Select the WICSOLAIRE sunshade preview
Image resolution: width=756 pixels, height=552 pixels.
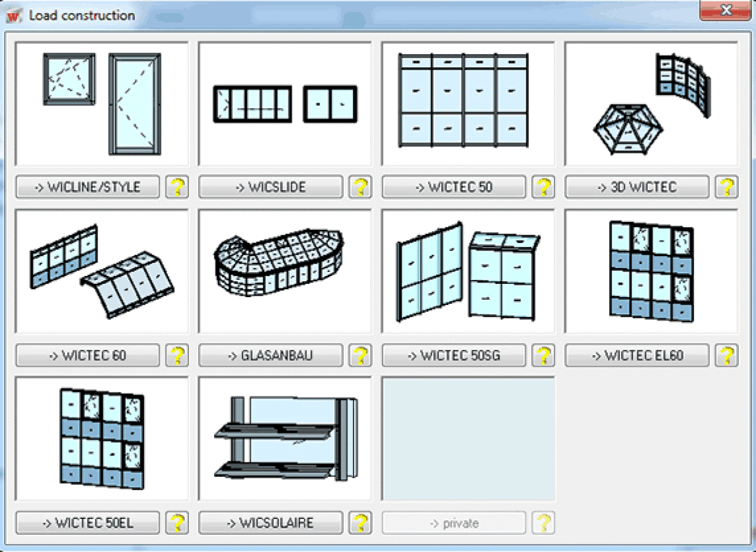285,439
